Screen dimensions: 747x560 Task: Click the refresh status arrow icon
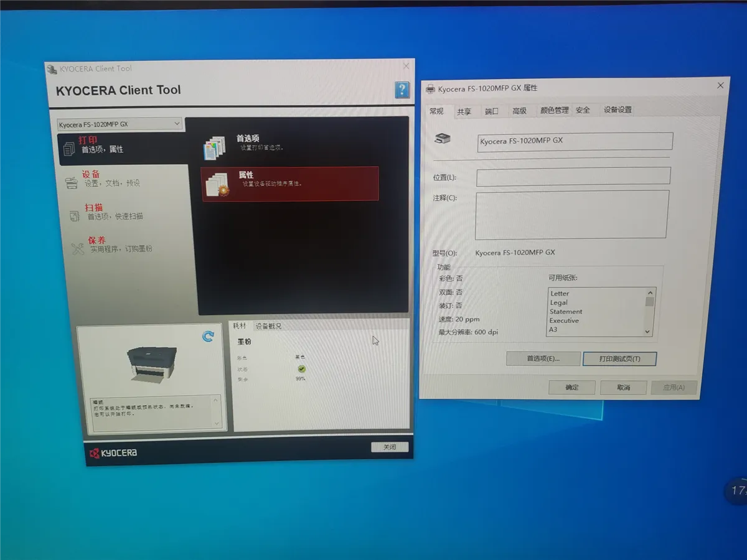coord(208,336)
